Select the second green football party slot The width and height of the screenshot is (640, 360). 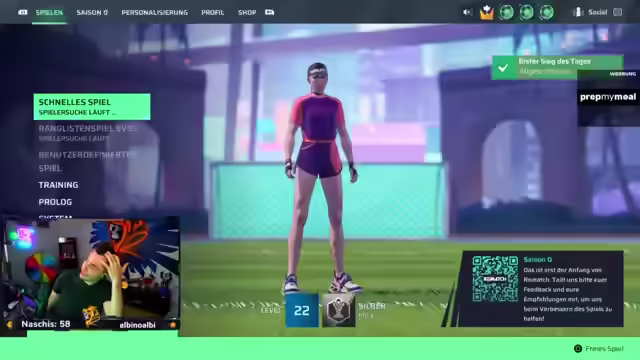(527, 12)
